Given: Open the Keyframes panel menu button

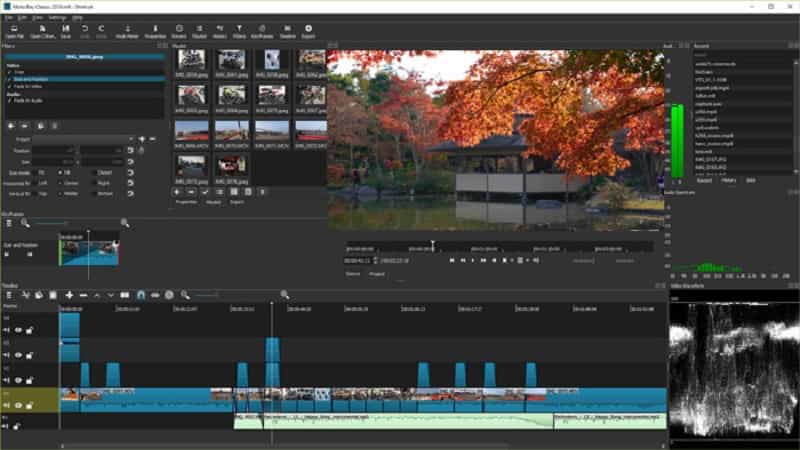Looking at the screenshot, I should pyautogui.click(x=9, y=222).
